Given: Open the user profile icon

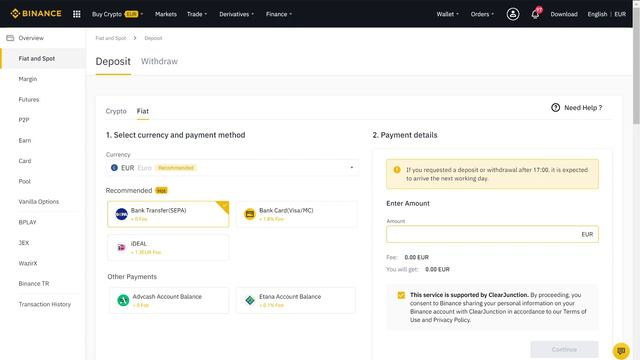Looking at the screenshot, I should point(513,14).
